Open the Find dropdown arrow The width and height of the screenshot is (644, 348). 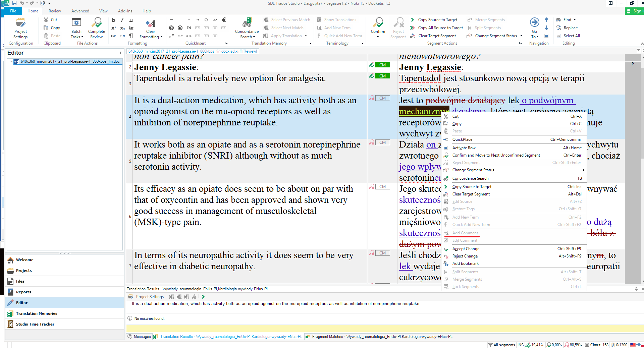[x=575, y=20]
